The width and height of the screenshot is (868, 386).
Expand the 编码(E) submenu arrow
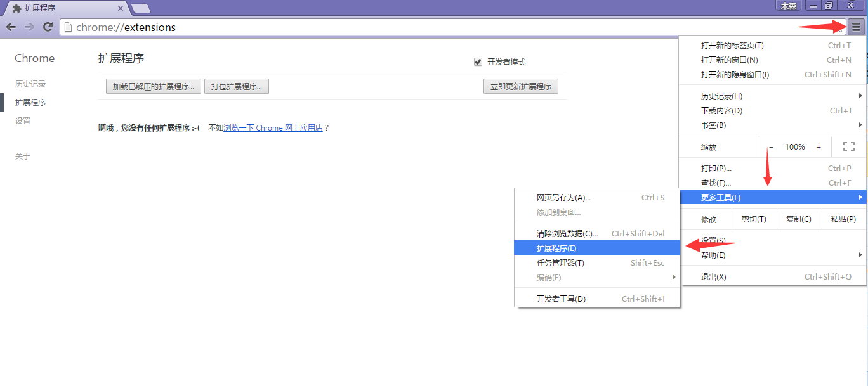click(x=674, y=277)
